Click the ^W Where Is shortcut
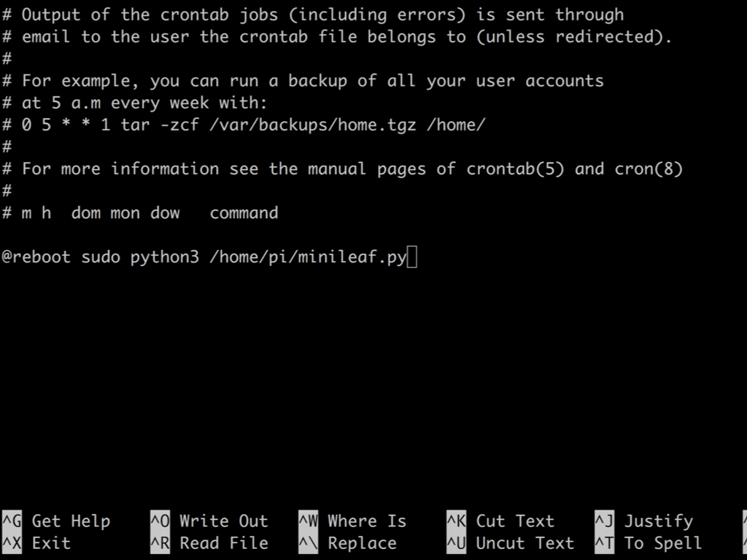The height and width of the screenshot is (560, 747). click(x=352, y=521)
